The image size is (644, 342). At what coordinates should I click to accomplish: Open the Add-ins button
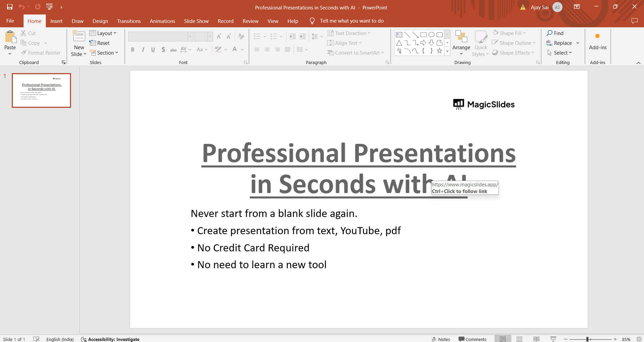598,42
